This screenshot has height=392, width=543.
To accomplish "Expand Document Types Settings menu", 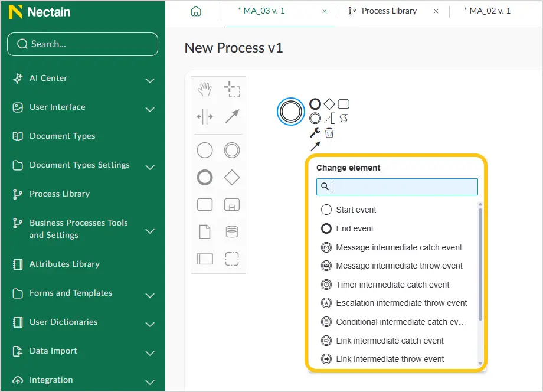I will (x=150, y=168).
